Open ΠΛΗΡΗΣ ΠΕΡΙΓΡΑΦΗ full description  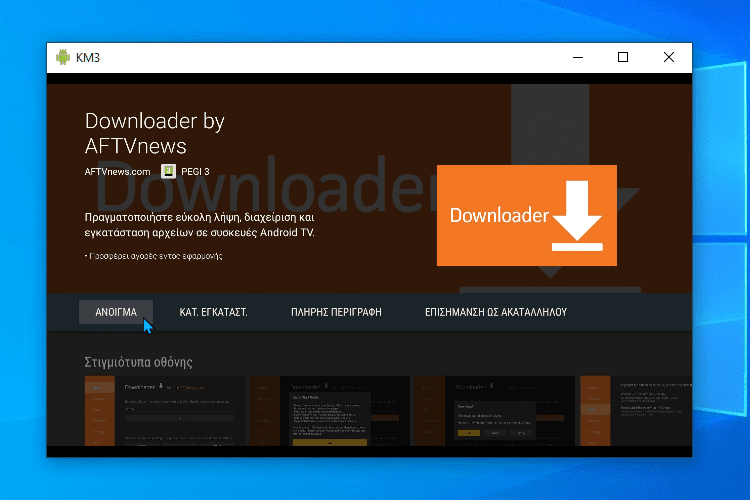click(x=336, y=312)
